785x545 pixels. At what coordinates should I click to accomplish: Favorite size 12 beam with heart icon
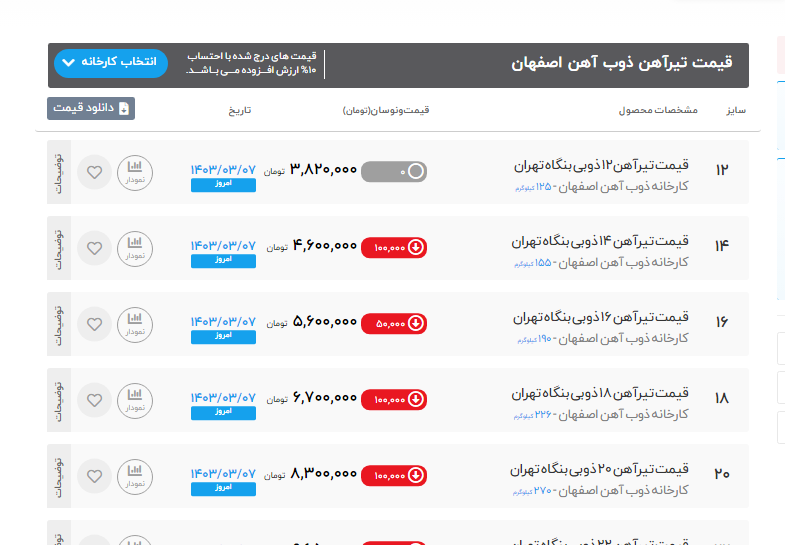tap(94, 172)
